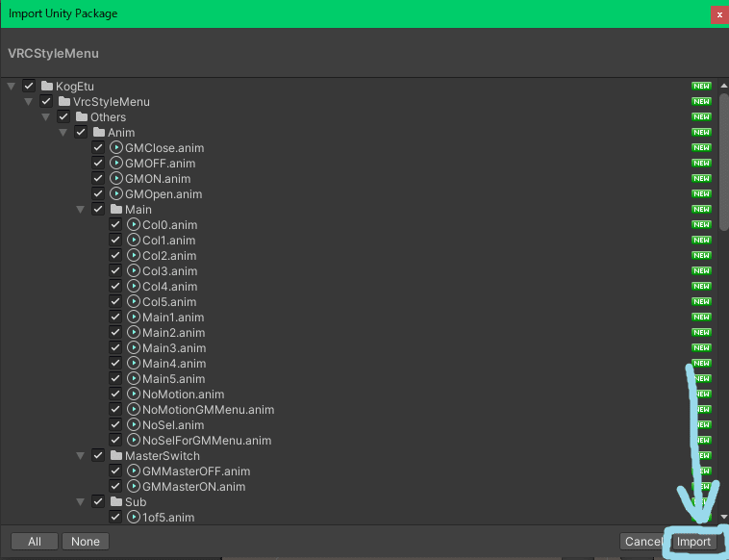
Task: Uncheck the Main folder checkbox
Action: pos(98,210)
